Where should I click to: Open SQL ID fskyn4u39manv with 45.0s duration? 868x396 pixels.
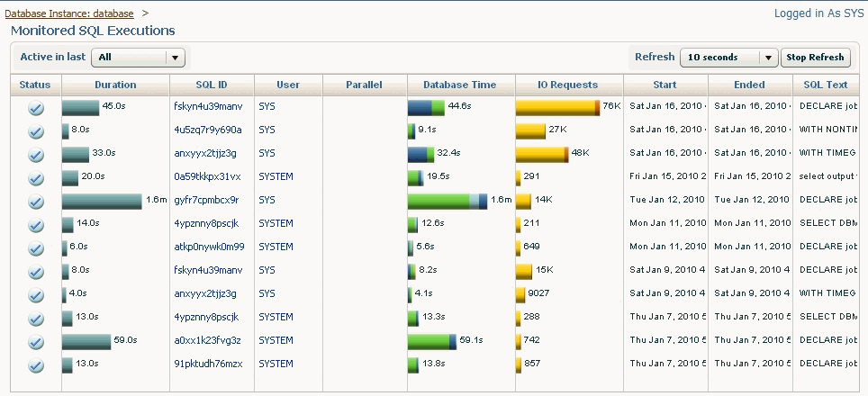(x=208, y=106)
